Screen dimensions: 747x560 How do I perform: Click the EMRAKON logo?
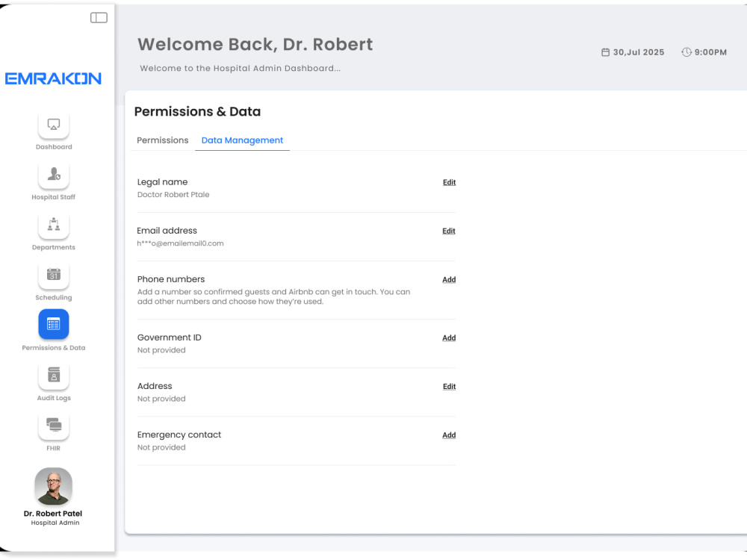tap(53, 78)
